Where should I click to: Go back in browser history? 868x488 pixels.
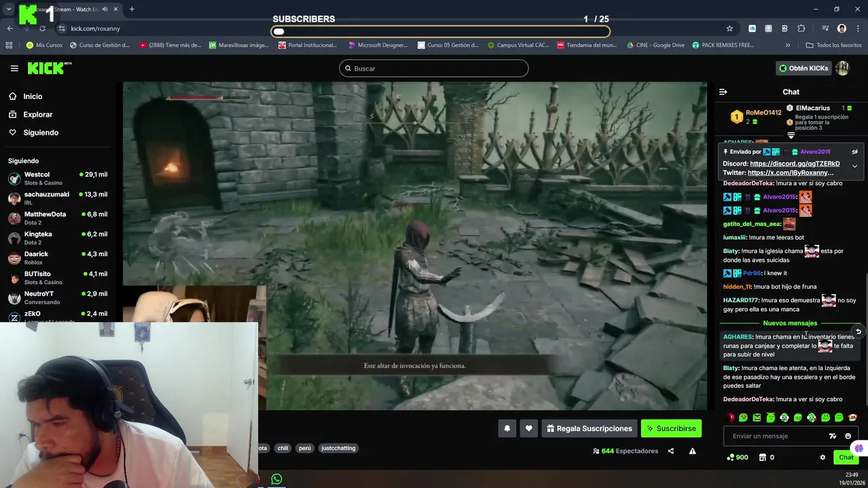[x=10, y=28]
